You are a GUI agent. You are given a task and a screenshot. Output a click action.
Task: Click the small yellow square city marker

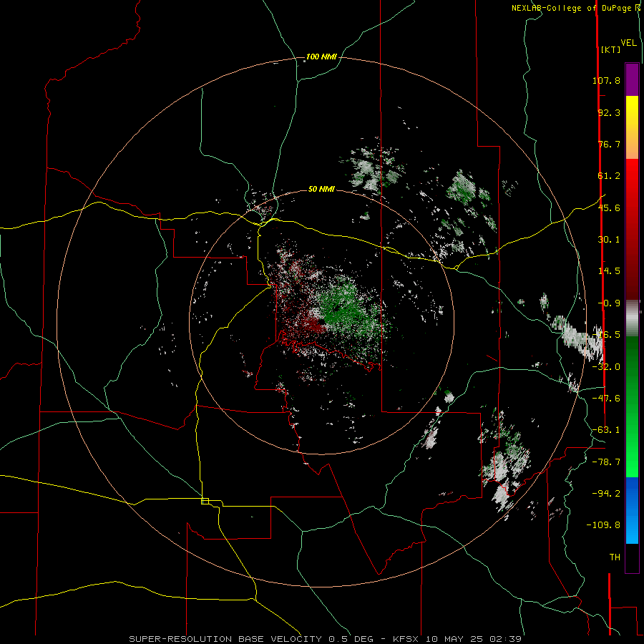coord(205,501)
